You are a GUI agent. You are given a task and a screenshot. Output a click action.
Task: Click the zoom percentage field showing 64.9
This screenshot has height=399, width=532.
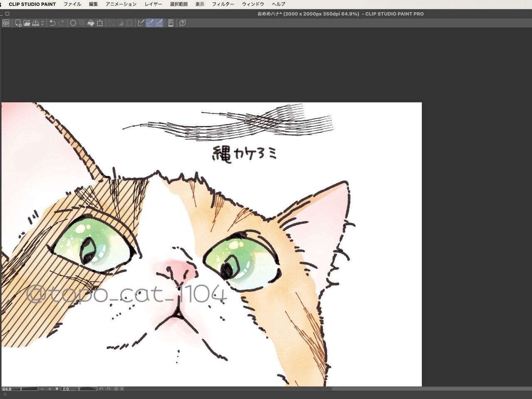(x=11, y=389)
